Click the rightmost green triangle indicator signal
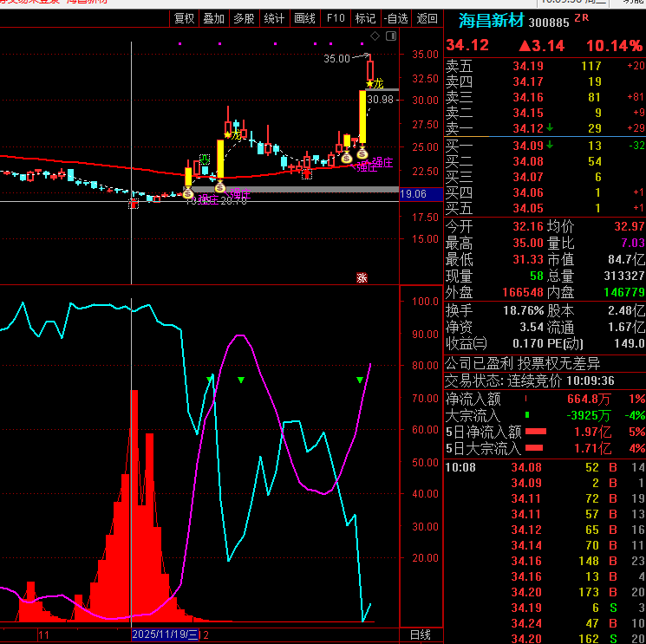 click(x=360, y=380)
